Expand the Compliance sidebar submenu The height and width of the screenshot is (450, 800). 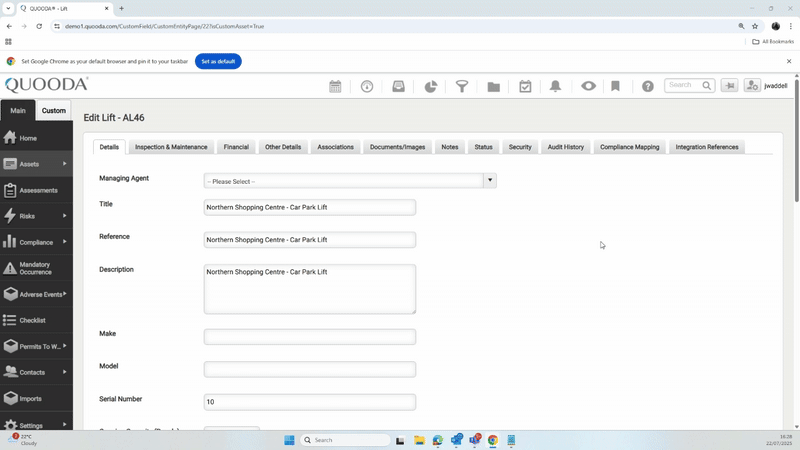64,242
